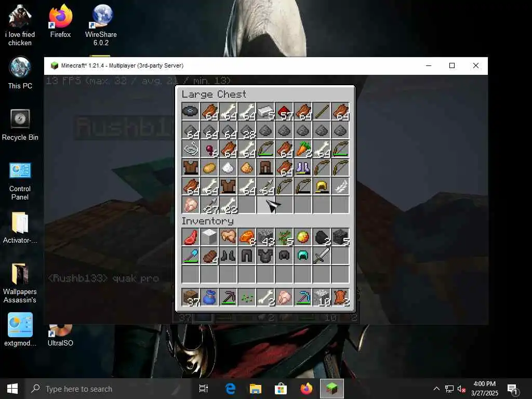This screenshot has height=399, width=532.
Task: Select the extgmod desktop icon
Action: [20, 330]
